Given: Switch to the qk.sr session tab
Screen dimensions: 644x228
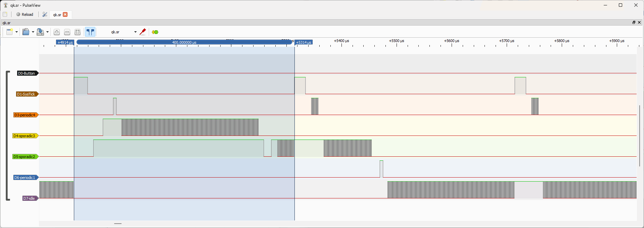Looking at the screenshot, I should 57,14.
